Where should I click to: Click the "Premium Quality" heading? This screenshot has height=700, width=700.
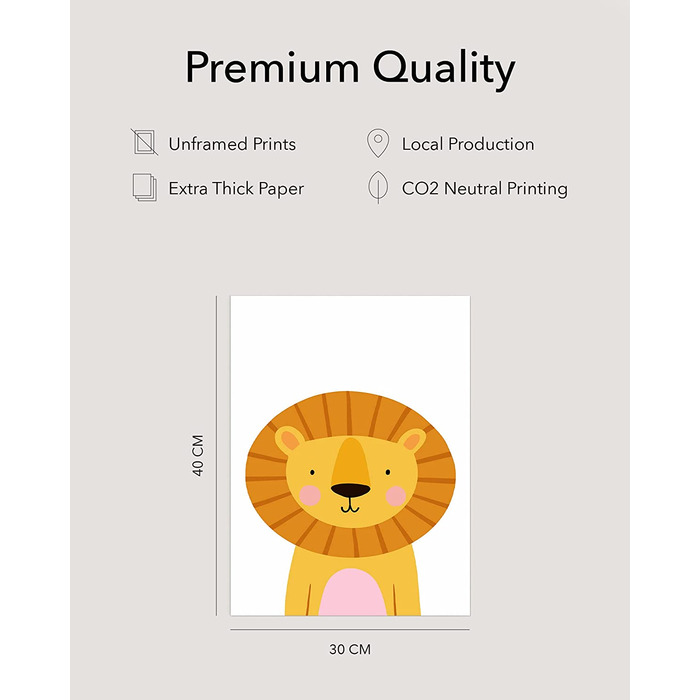(350, 68)
